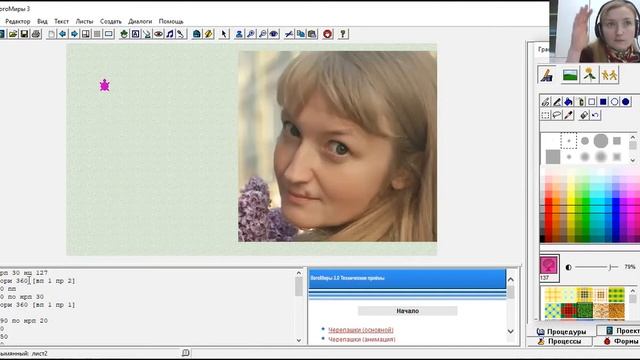Go to previous page with left blue arrow

pos(63,34)
